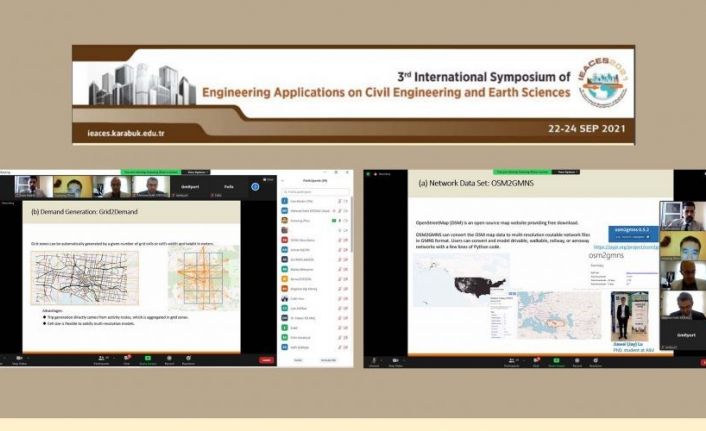Screen dimensions: 706x431
Task: Open Chat in the right Zoom window toolbar
Action: pos(533,359)
